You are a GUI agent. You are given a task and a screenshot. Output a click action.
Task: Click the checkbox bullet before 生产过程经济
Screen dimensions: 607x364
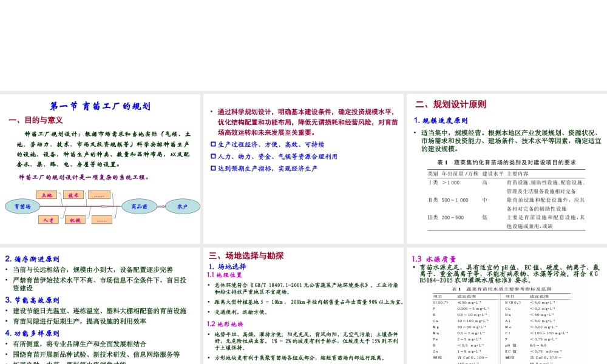[x=213, y=144]
